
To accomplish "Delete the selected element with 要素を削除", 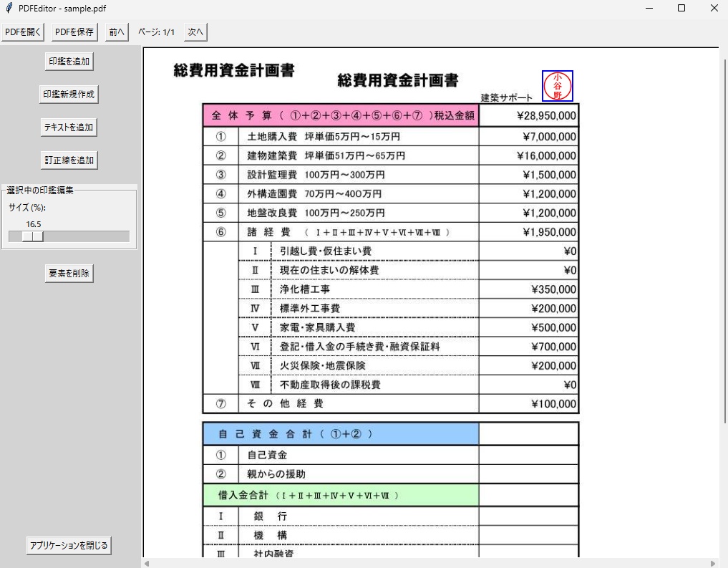I will (x=69, y=273).
